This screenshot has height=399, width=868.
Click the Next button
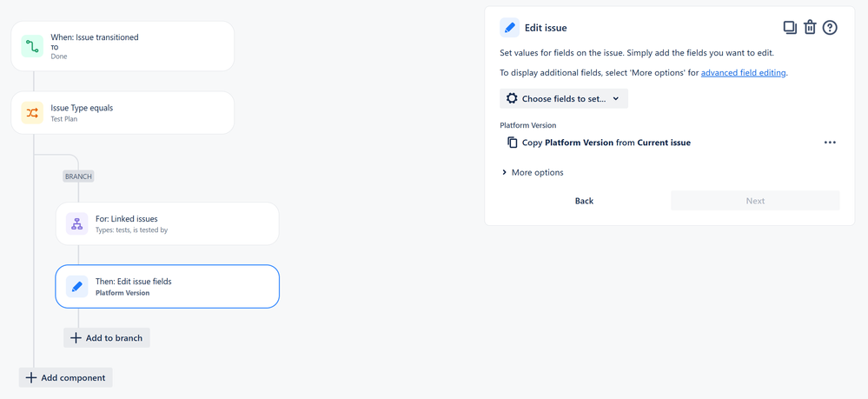[755, 201]
